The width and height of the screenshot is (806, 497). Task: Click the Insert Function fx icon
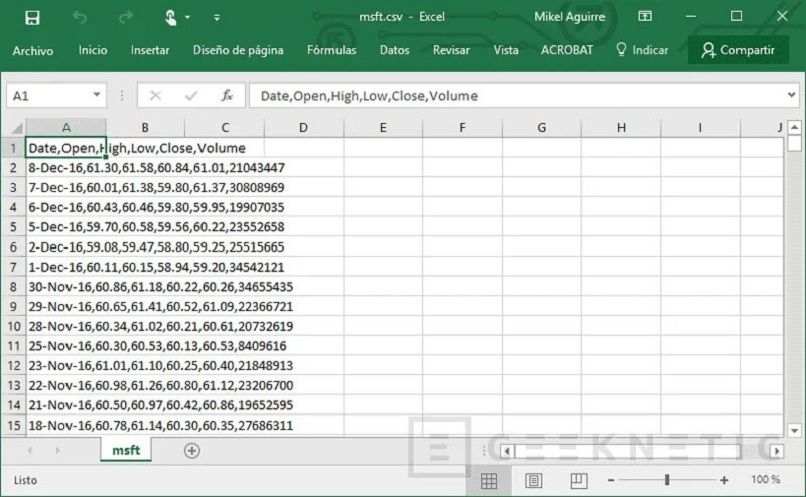[227, 96]
